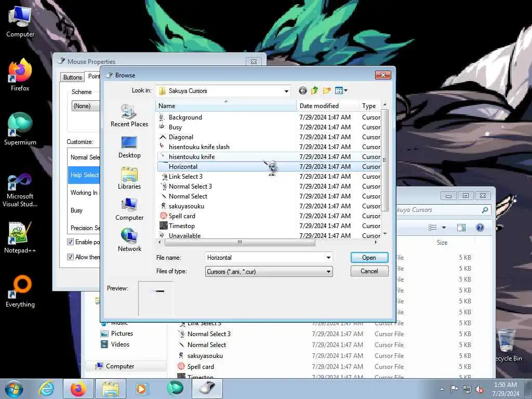Open view options dropdown arrow in Explorer
Viewport: 532px width, 399px height.
point(444,228)
